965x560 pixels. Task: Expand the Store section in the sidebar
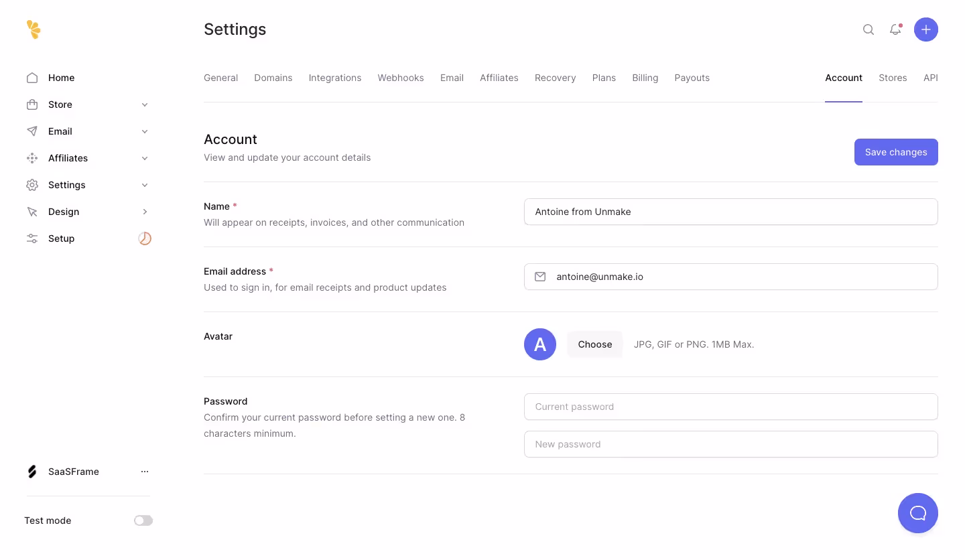tap(145, 104)
